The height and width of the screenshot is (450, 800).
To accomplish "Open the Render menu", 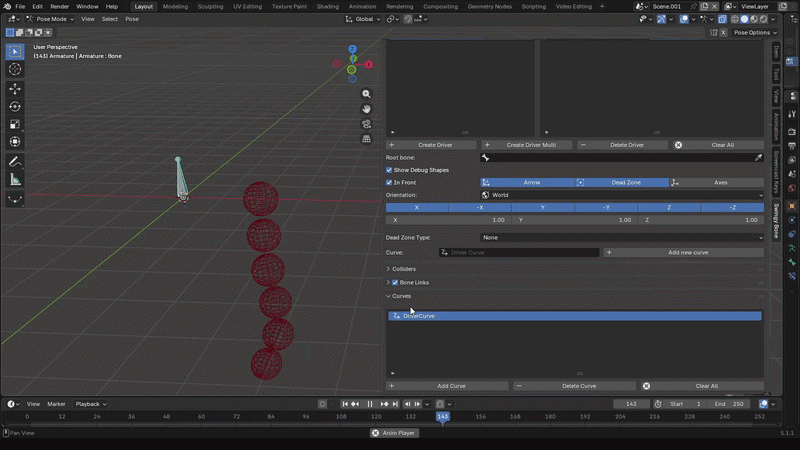I will (59, 7).
